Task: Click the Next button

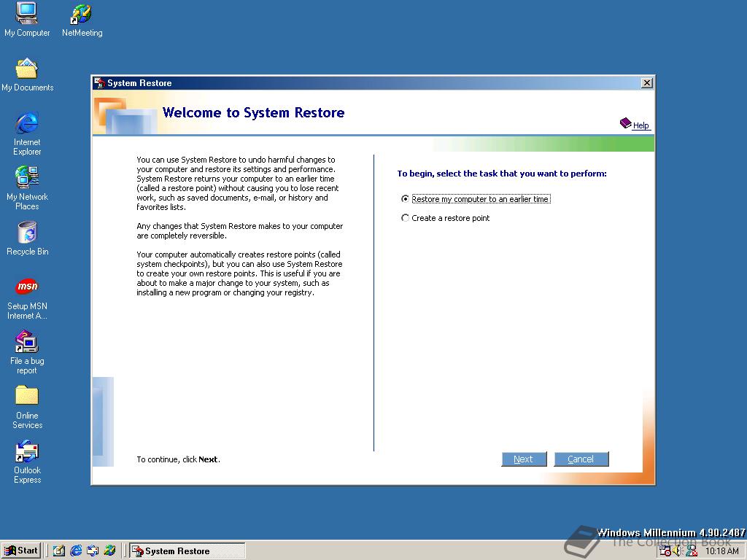Action: point(524,459)
